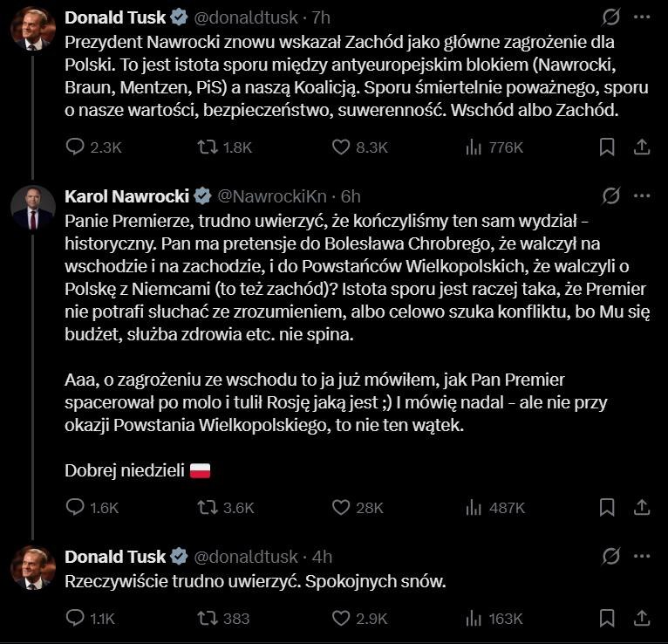
Task: Share Karol Nawrocki's post
Action: (641, 507)
